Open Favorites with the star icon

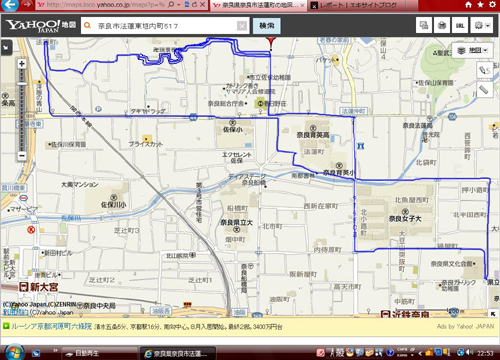pyautogui.click(x=480, y=5)
